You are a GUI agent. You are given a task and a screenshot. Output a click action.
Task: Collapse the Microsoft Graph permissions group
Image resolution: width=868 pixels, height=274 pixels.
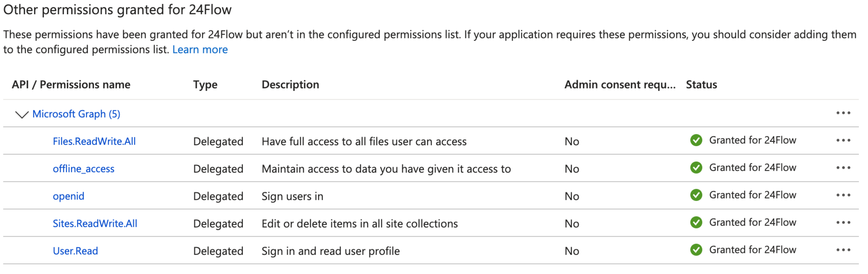(22, 114)
